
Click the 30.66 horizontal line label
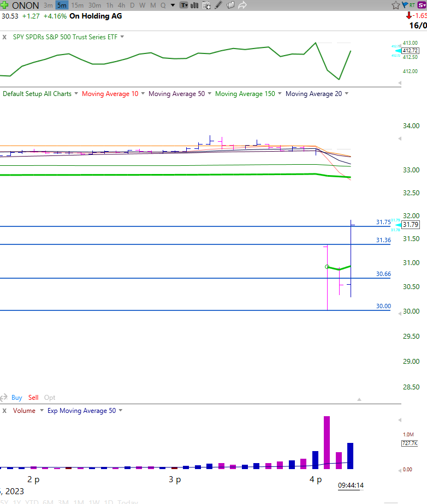coord(383,274)
